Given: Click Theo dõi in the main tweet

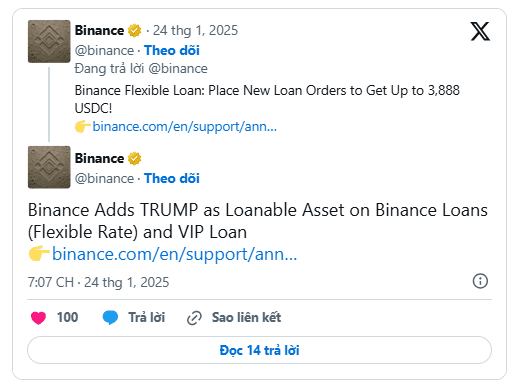Looking at the screenshot, I should (x=172, y=178).
